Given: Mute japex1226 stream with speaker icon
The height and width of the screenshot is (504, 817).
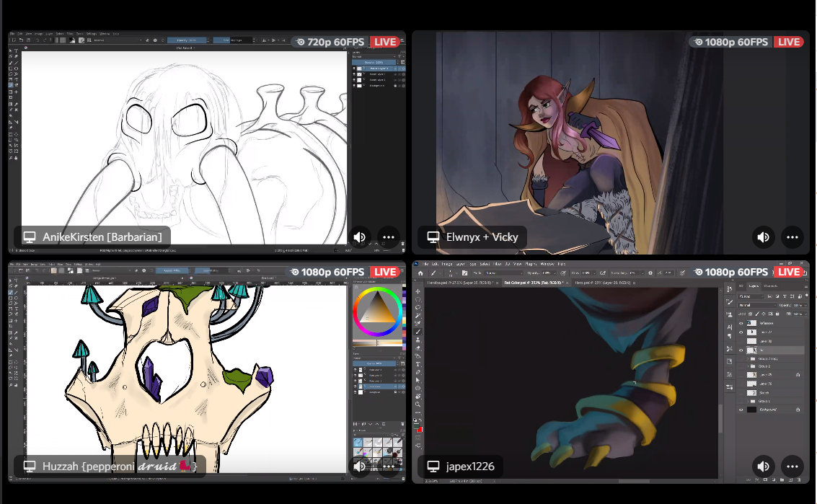Looking at the screenshot, I should 764,466.
